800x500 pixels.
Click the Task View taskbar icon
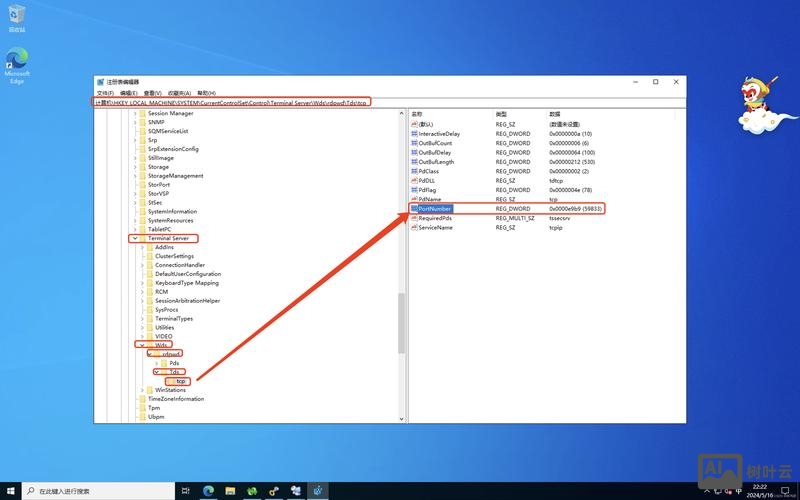pyautogui.click(x=185, y=491)
